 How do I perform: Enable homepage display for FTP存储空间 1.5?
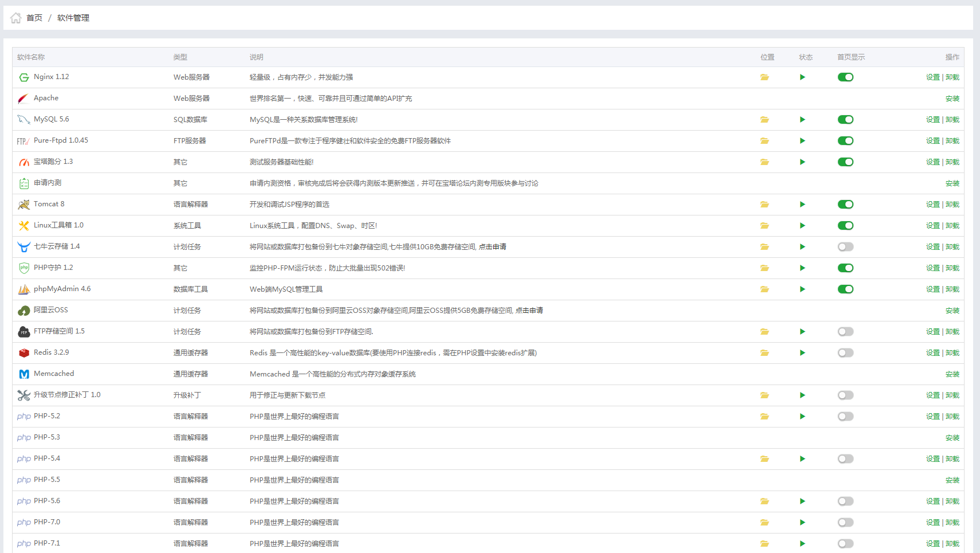coord(845,332)
